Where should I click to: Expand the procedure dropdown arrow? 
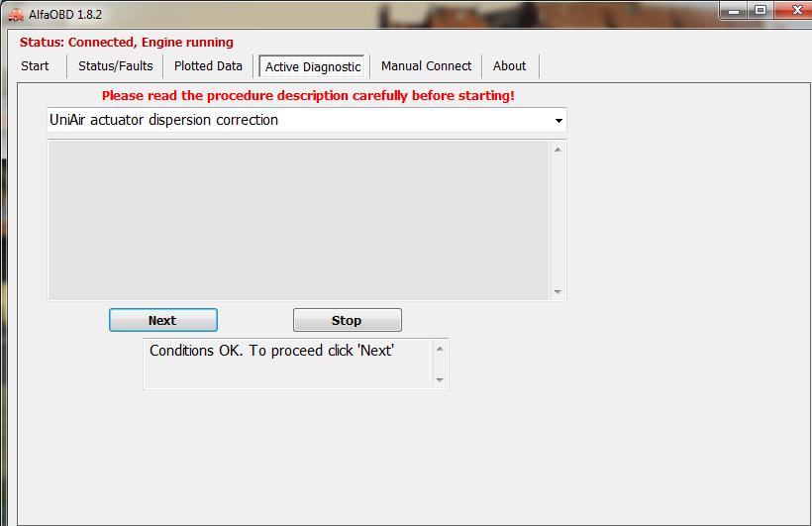558,120
